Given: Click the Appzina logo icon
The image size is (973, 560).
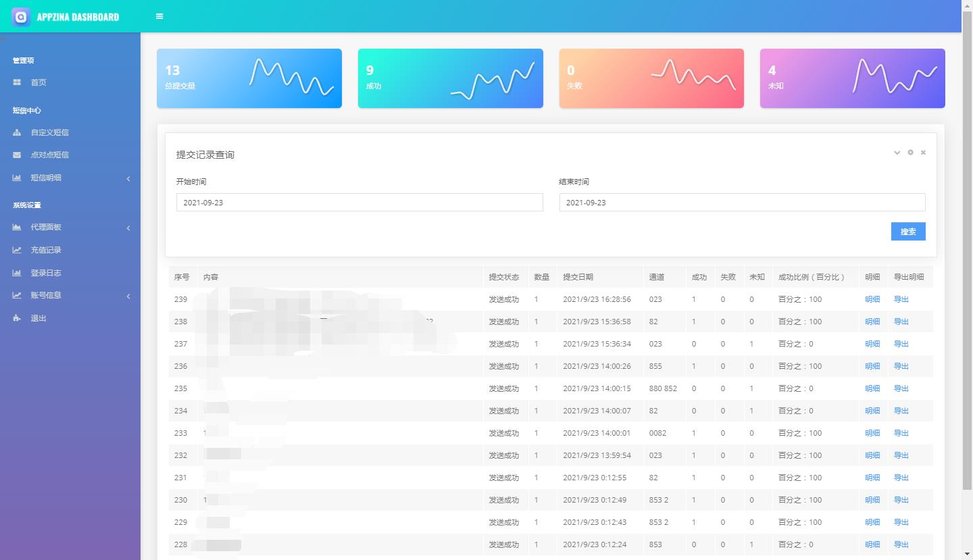Looking at the screenshot, I should click(x=21, y=17).
